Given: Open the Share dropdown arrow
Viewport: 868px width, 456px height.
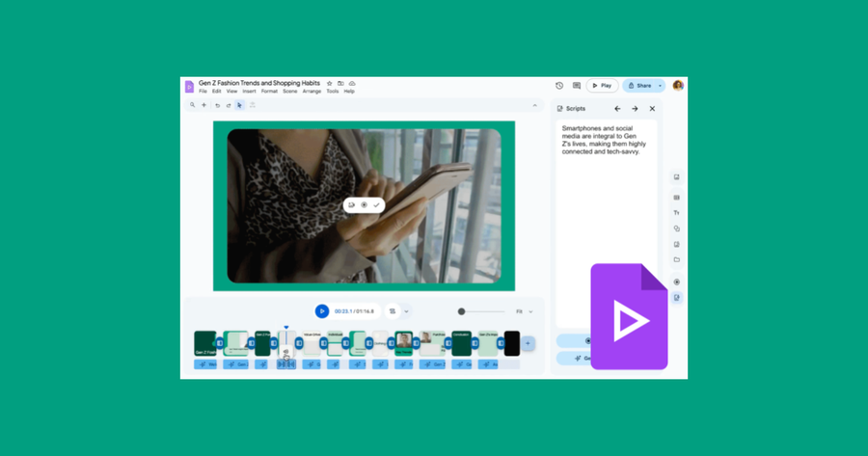Looking at the screenshot, I should [x=660, y=86].
